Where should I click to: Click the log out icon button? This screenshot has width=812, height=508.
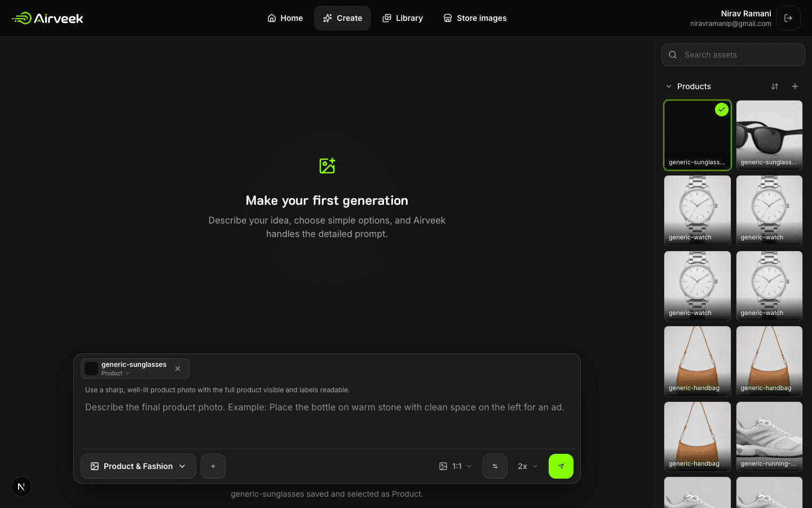point(788,18)
